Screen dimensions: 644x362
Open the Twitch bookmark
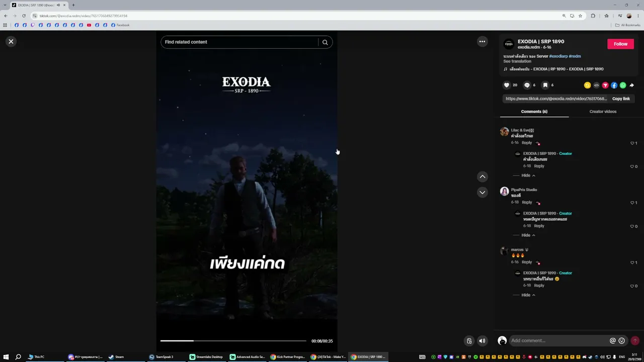point(33,25)
